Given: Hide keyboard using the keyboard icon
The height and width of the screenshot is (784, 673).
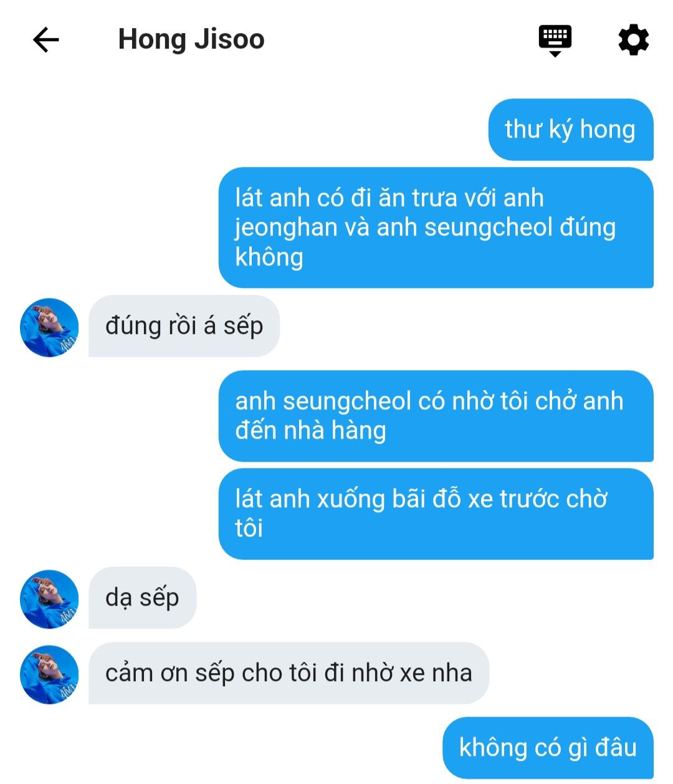Looking at the screenshot, I should click(x=555, y=41).
